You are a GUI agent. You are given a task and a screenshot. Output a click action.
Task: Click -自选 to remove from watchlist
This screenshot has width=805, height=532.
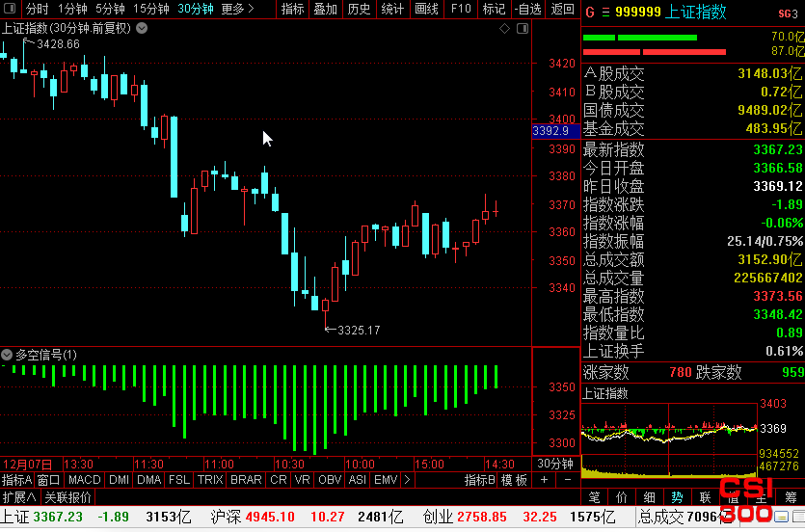coord(528,9)
